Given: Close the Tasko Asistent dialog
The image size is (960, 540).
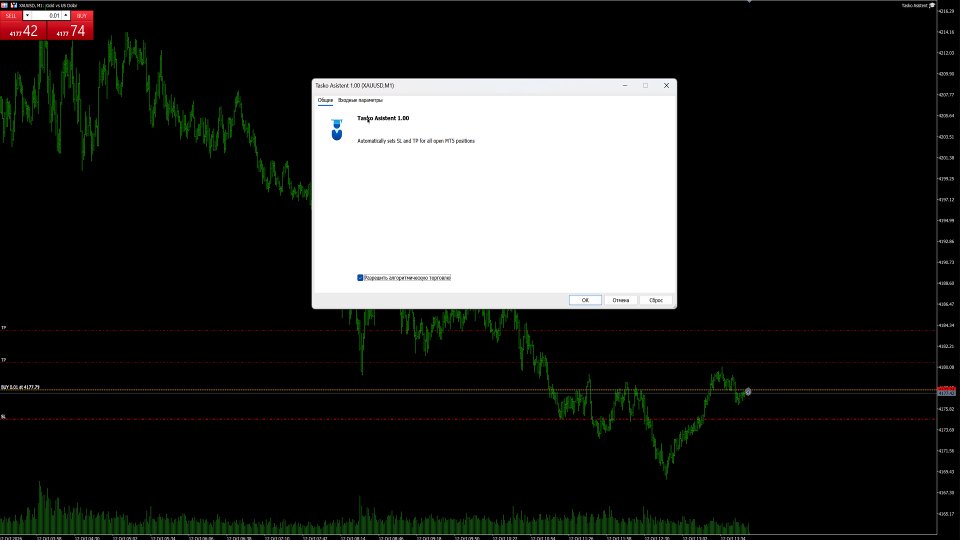Looking at the screenshot, I should point(666,86).
